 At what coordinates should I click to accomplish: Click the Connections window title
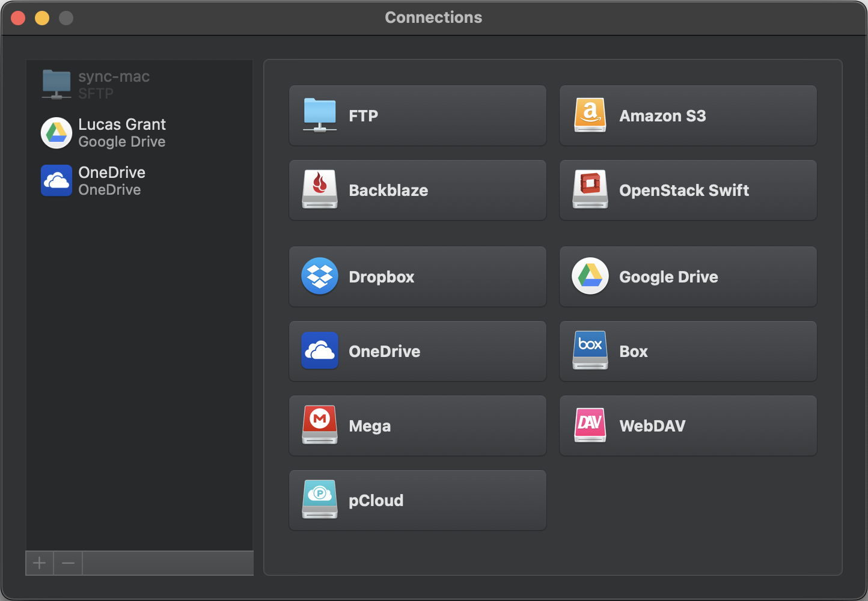[433, 17]
